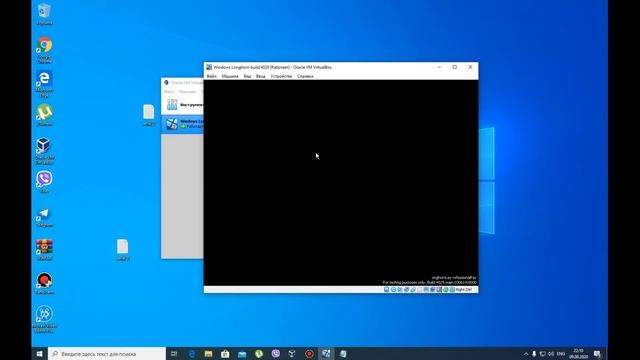640x360 pixels.
Task: Select the red screen recorder desktop icon
Action: [x=44, y=283]
